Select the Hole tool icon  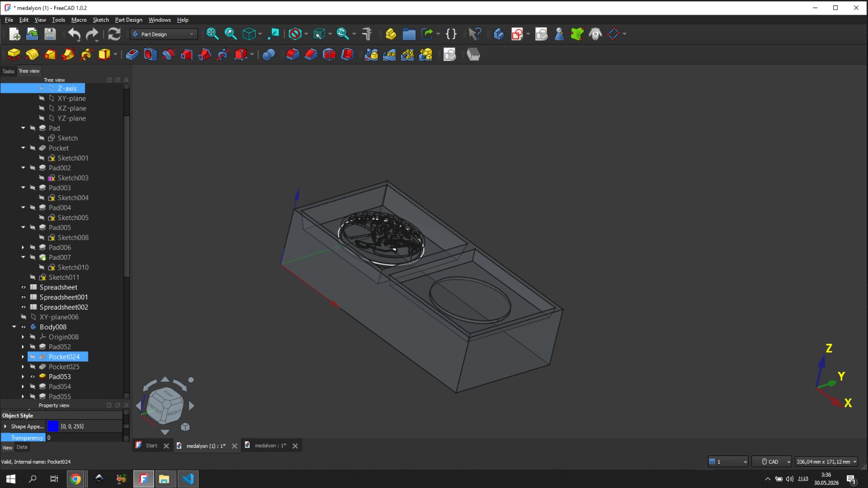pos(150,54)
